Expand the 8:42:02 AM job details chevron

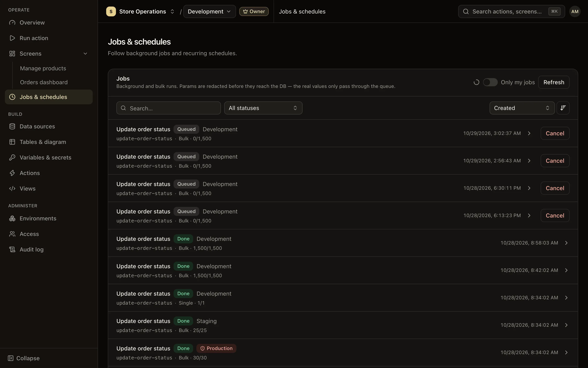[566, 270]
